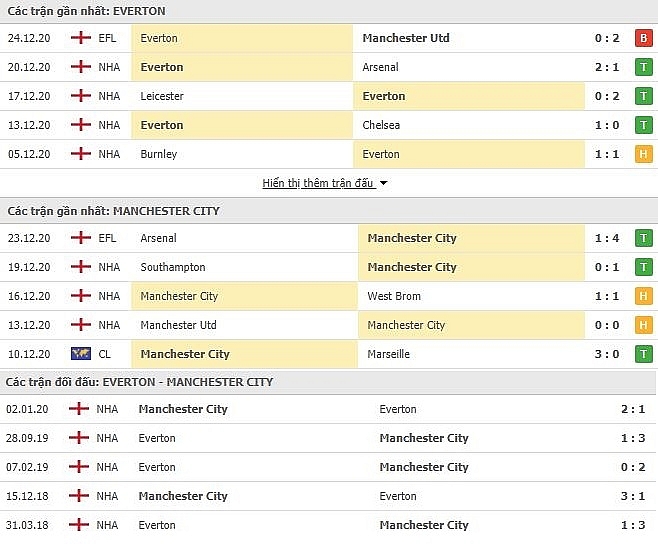
Task: Click the England flag on the 02.01.20 head-to-head row
Action: pyautogui.click(x=79, y=408)
